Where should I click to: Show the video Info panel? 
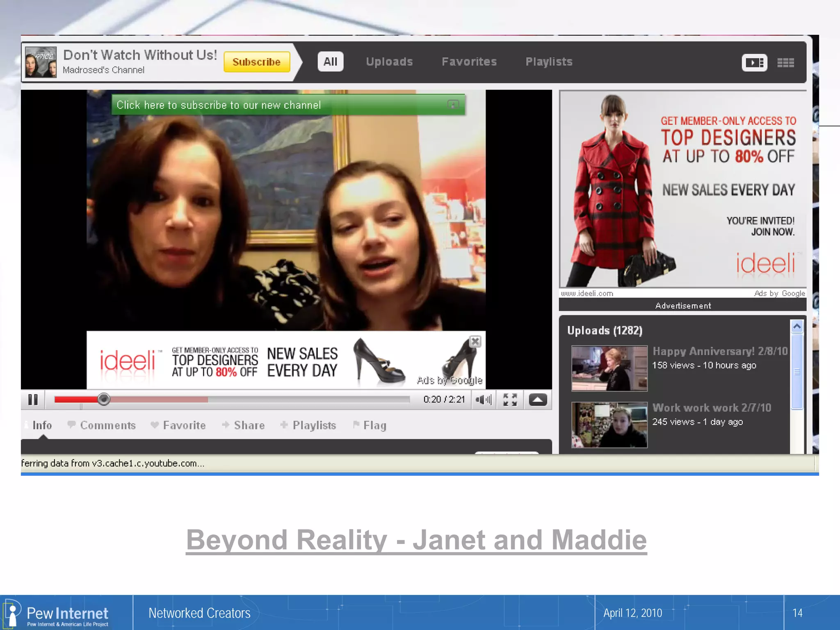click(39, 425)
